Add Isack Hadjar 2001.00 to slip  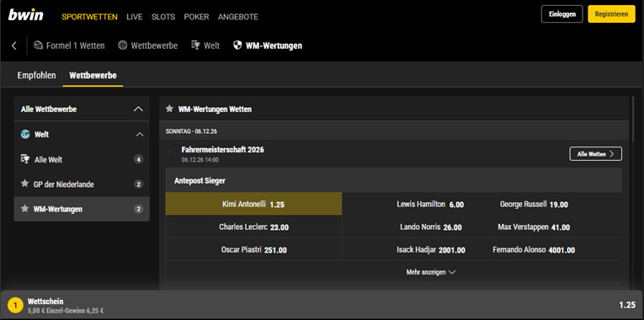(430, 250)
